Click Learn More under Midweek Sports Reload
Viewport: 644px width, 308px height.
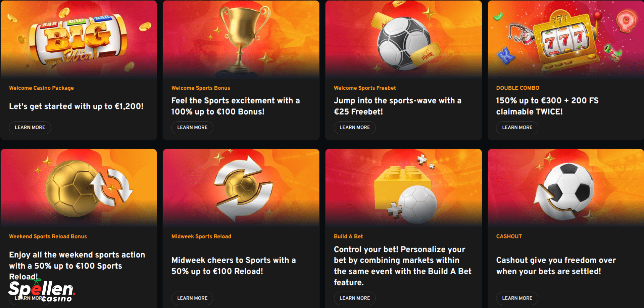pyautogui.click(x=192, y=298)
